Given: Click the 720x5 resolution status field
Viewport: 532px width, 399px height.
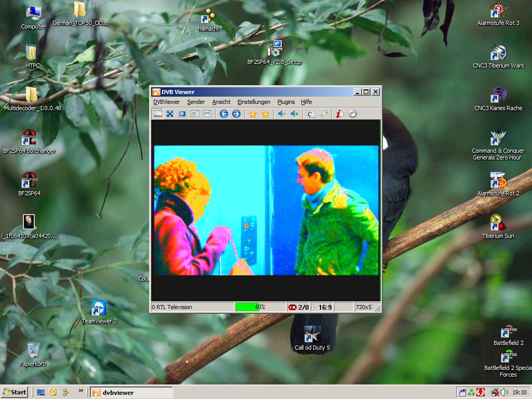Looking at the screenshot, I should click(364, 307).
